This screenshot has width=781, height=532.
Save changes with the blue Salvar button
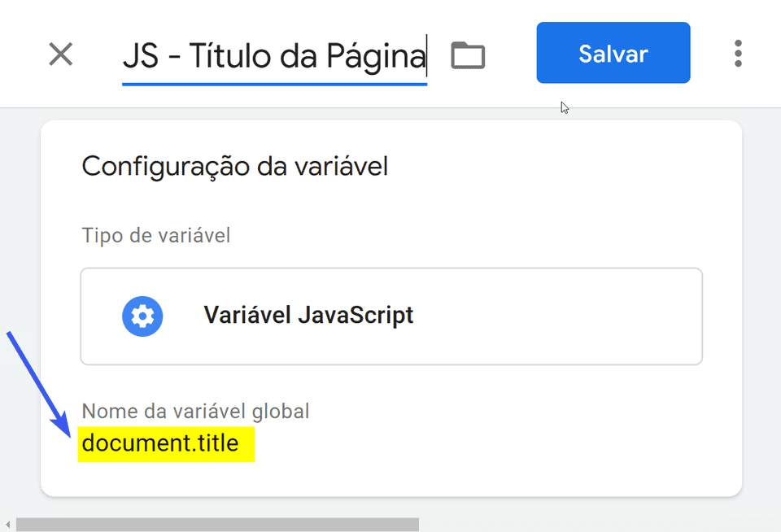(613, 53)
